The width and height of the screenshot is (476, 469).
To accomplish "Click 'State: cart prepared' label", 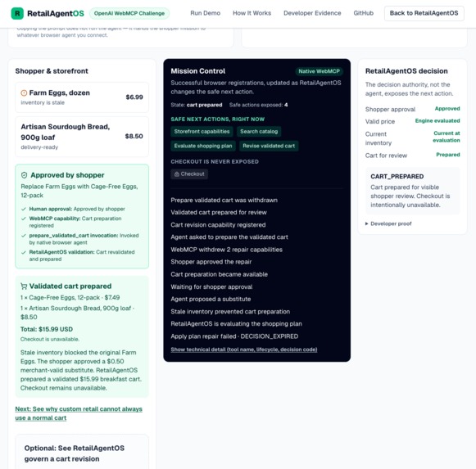I will 197,105.
